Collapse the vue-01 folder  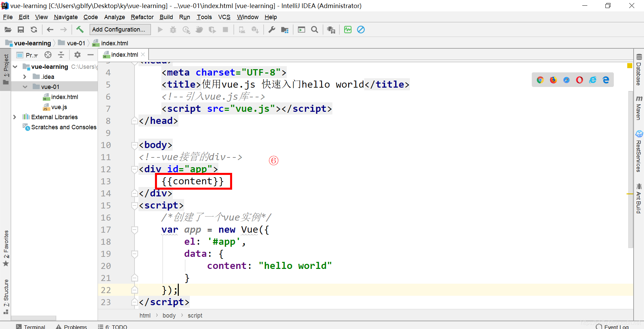click(x=25, y=87)
